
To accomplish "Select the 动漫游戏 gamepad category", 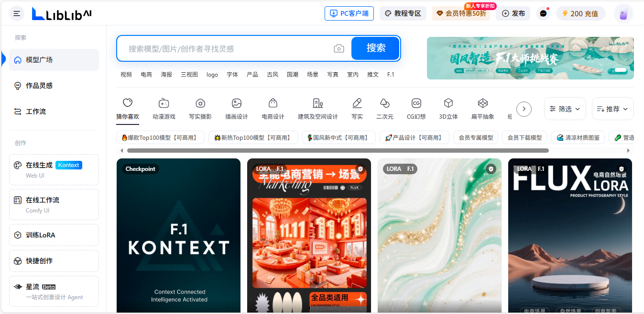I will (164, 109).
